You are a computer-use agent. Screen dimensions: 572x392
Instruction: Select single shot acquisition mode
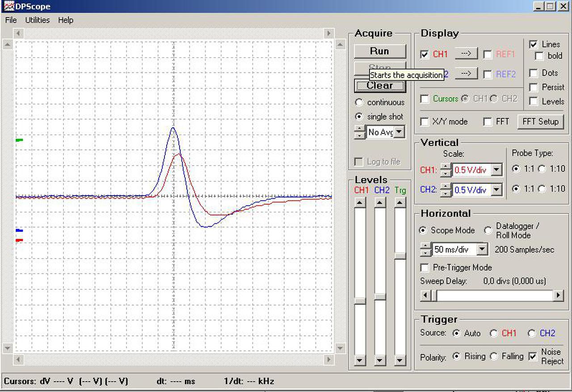click(359, 117)
